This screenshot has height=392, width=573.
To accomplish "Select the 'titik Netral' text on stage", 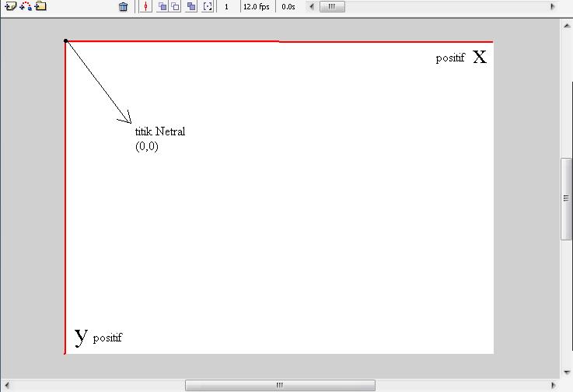I will (x=160, y=131).
